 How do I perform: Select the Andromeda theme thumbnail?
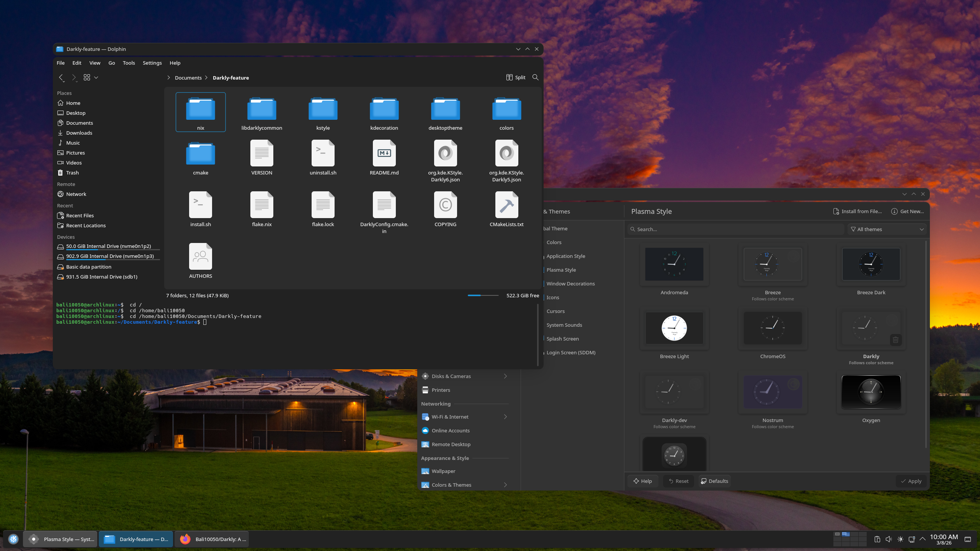click(674, 264)
